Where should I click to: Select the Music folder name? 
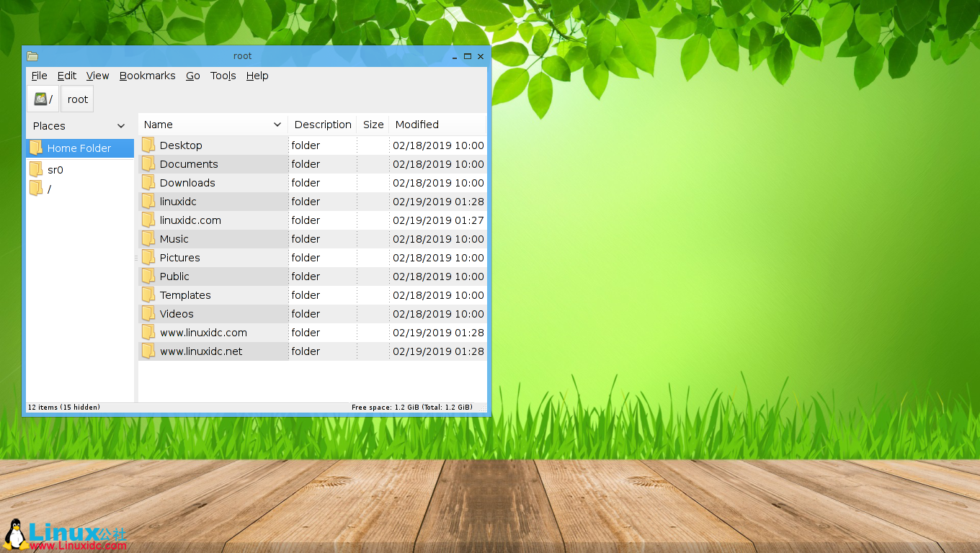[174, 239]
